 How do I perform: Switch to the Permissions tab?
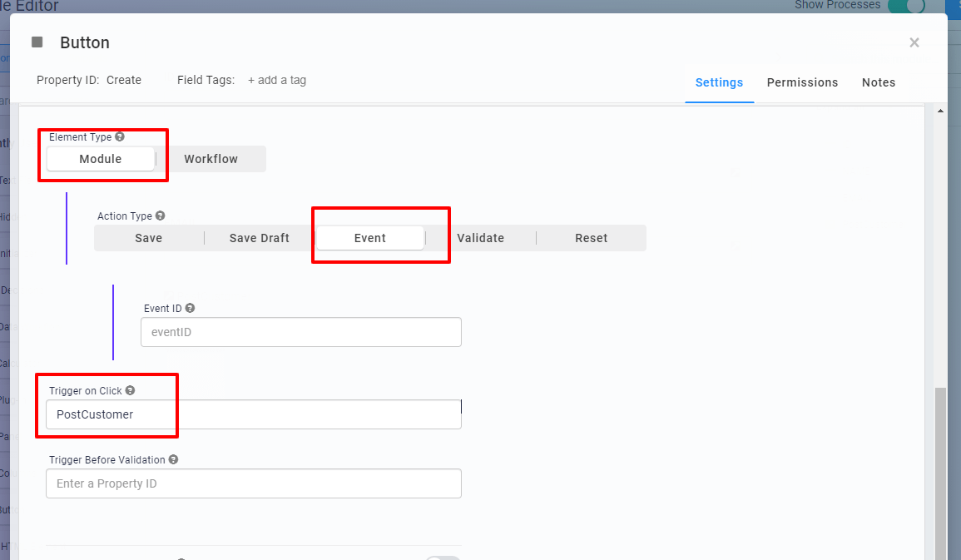point(802,82)
